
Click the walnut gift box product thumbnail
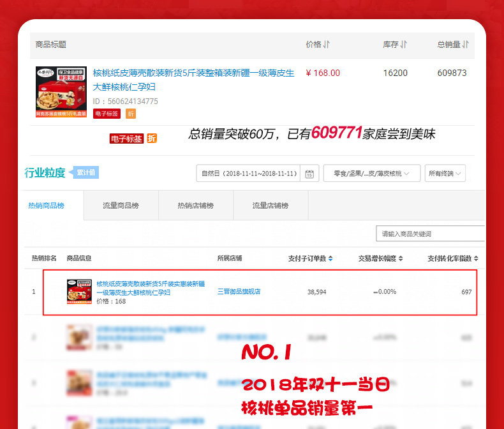pyautogui.click(x=61, y=92)
